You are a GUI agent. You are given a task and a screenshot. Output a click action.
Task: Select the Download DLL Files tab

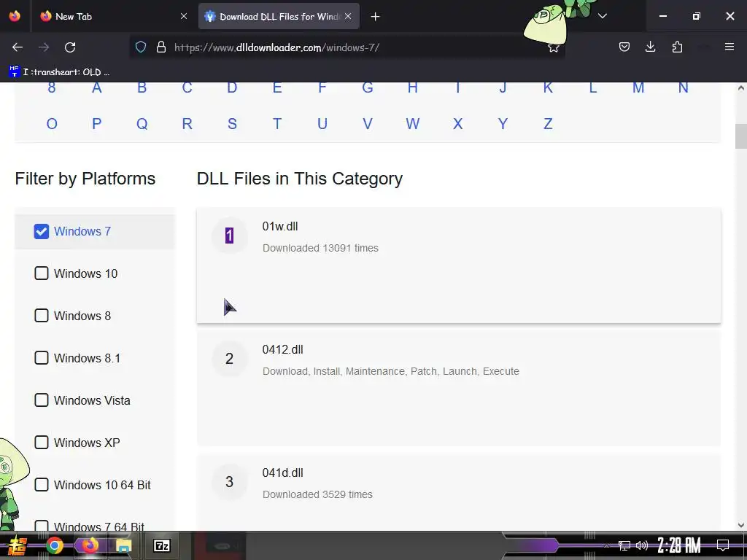click(x=279, y=16)
